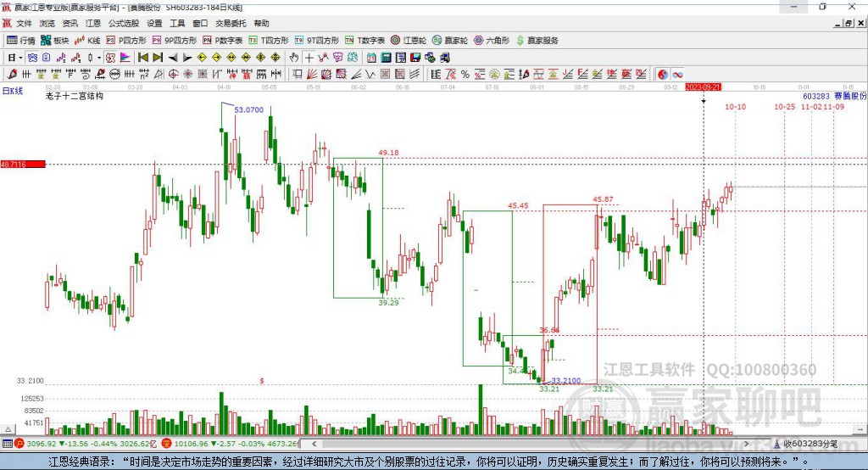Open the 公式选股 menu
The width and height of the screenshot is (868, 470).
pos(124,23)
